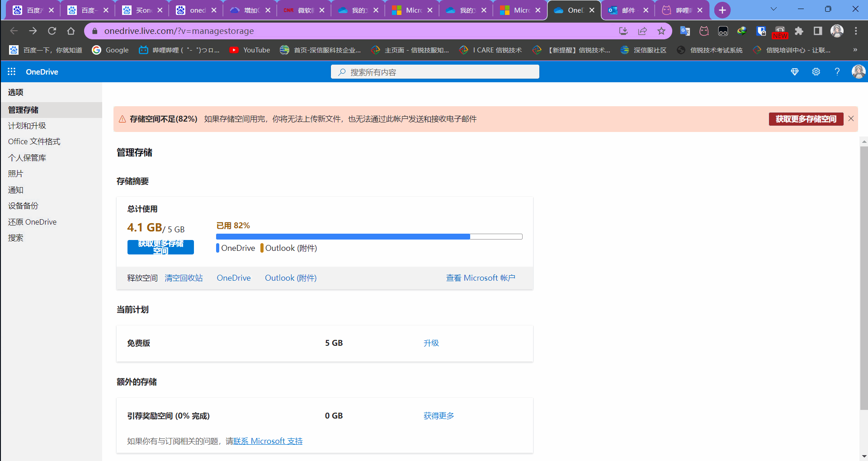
Task: Open the Outlook (附件) release space link
Action: point(291,278)
